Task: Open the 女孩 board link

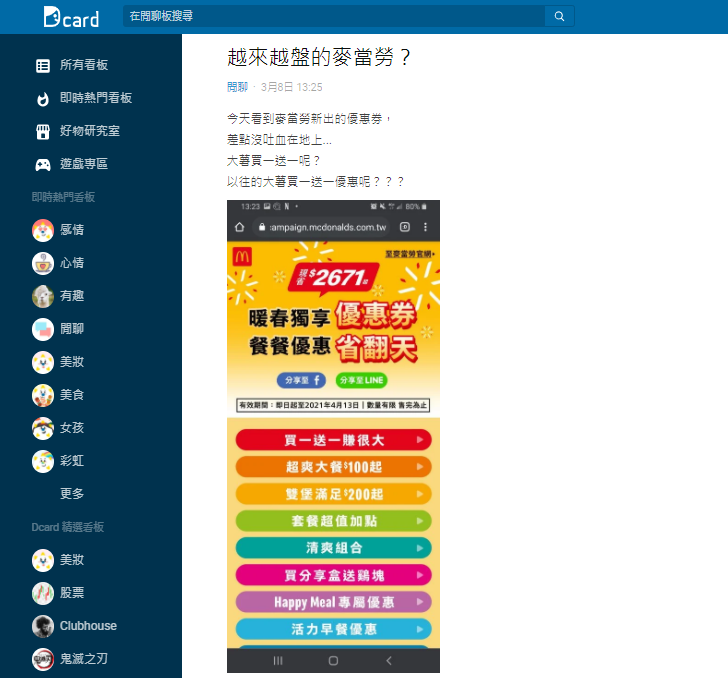Action: 72,428
